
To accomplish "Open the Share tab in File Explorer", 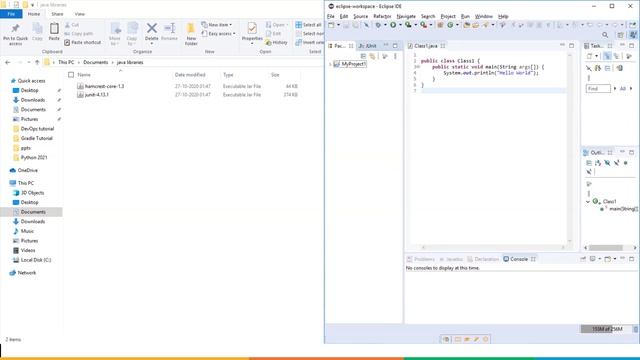I will click(57, 14).
